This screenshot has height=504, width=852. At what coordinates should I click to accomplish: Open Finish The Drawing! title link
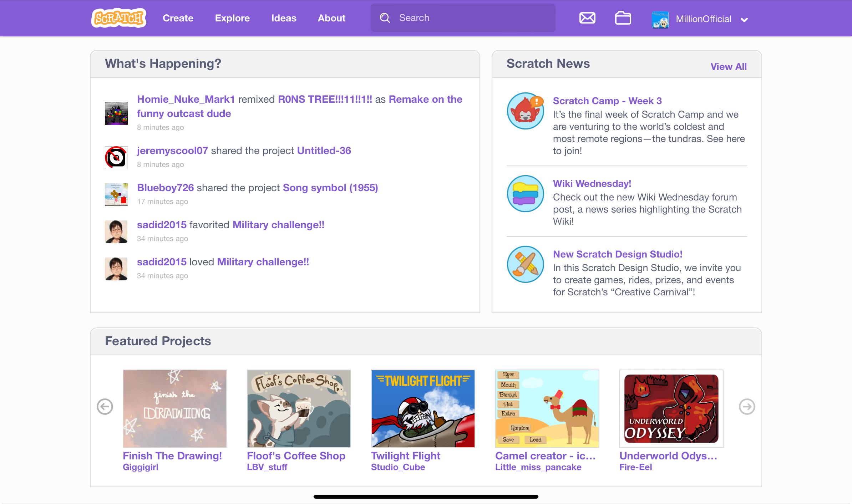172,456
